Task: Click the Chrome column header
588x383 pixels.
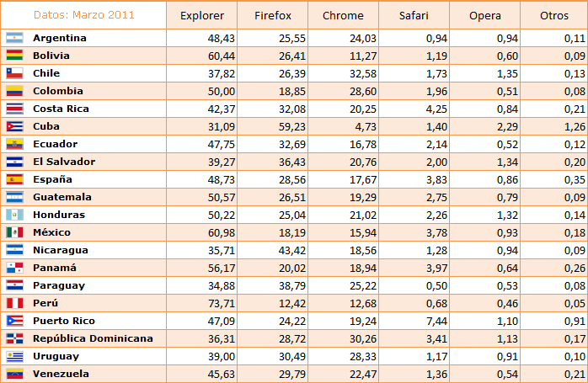Action: click(343, 15)
